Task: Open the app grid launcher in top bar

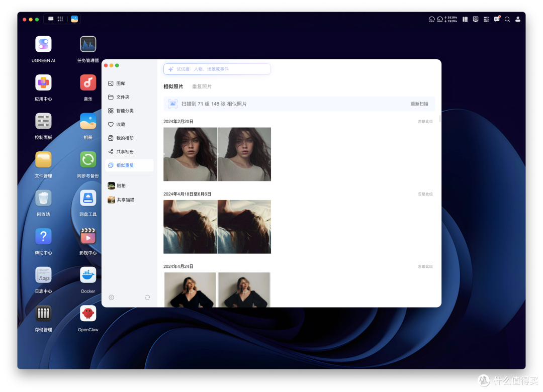Action: [60, 19]
